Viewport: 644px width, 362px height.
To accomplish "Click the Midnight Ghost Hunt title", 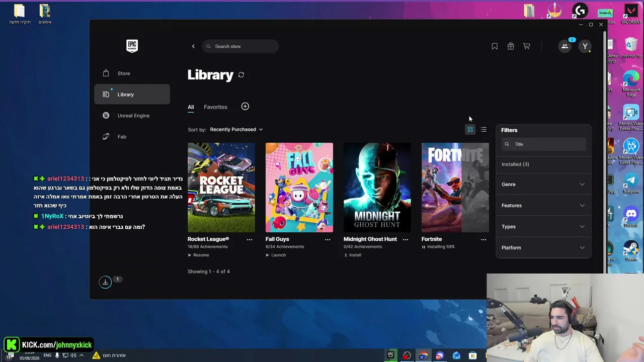I will [x=370, y=239].
